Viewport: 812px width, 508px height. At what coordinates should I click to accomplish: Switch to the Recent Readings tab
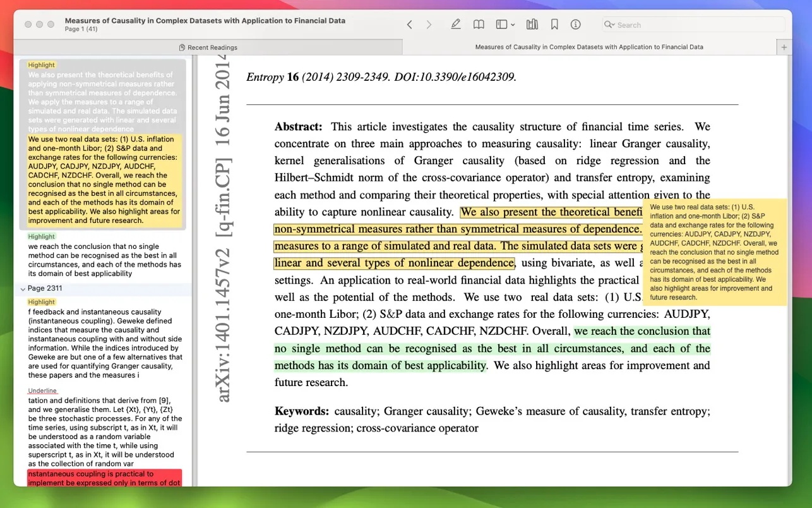(x=208, y=47)
